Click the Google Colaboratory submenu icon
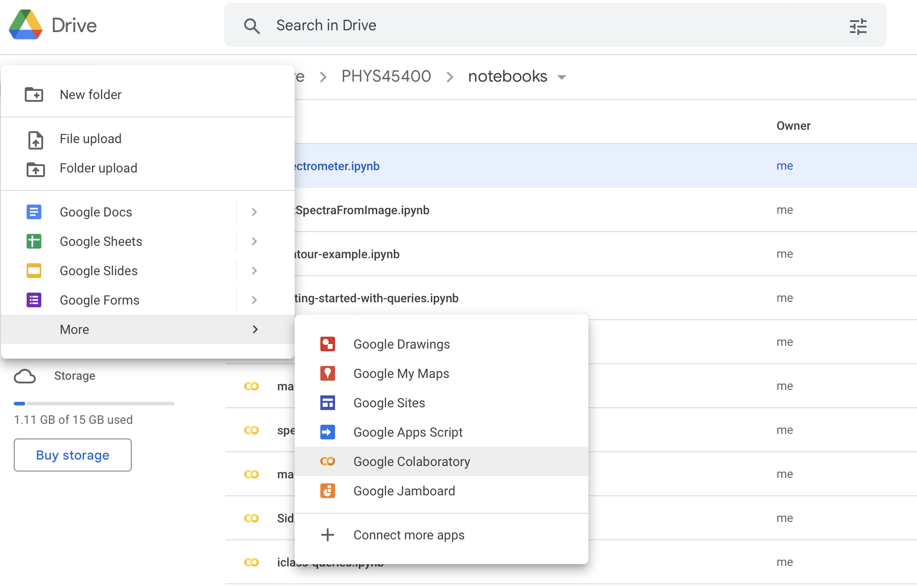 point(328,461)
